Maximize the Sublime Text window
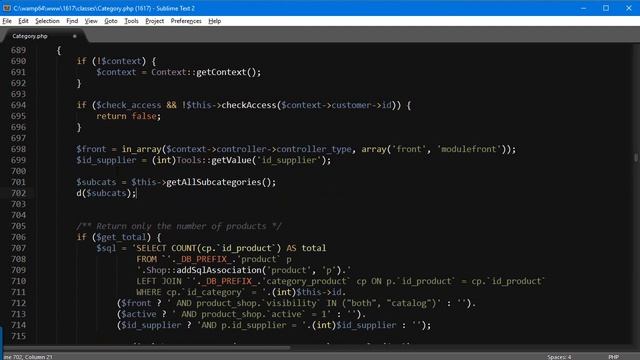Viewport: 640px width, 360px height. [x=606, y=8]
